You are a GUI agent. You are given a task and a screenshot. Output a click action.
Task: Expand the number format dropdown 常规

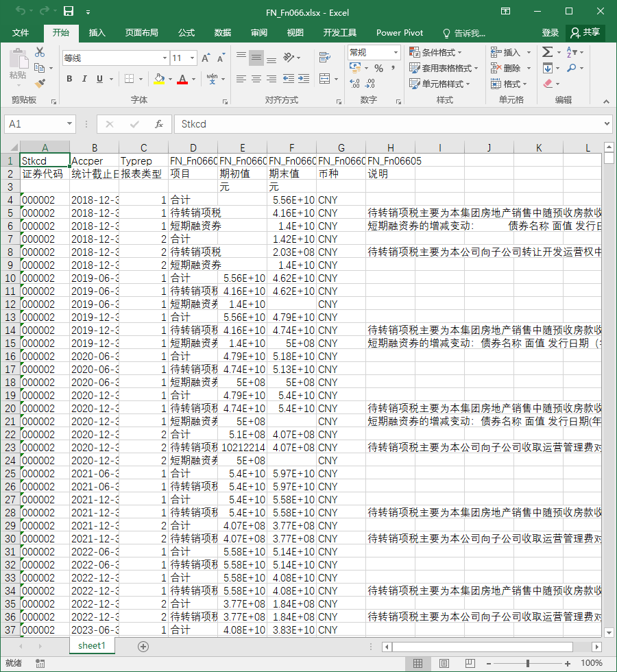(x=396, y=53)
